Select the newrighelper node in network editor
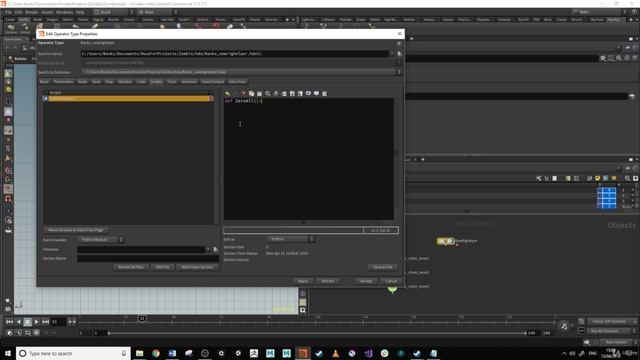Viewport: 640px width, 360px height. coord(445,241)
